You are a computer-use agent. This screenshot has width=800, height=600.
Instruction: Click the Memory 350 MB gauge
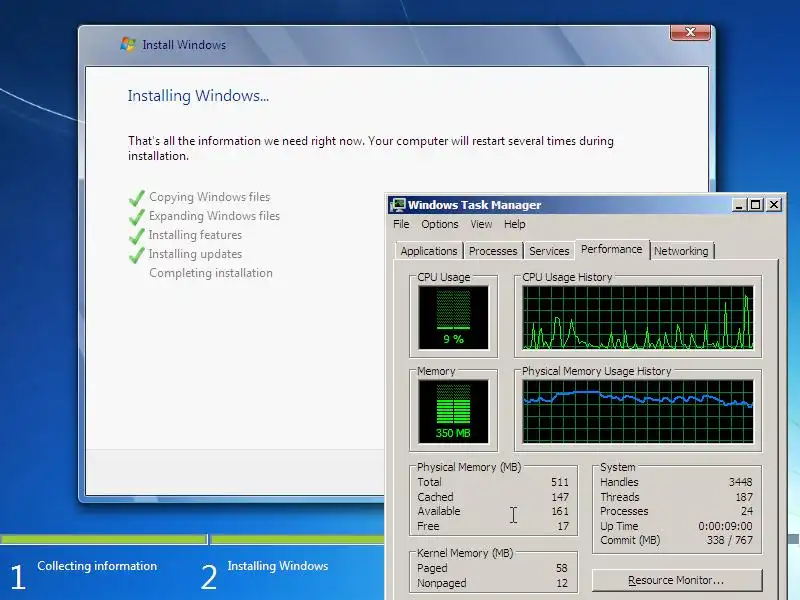pyautogui.click(x=453, y=411)
